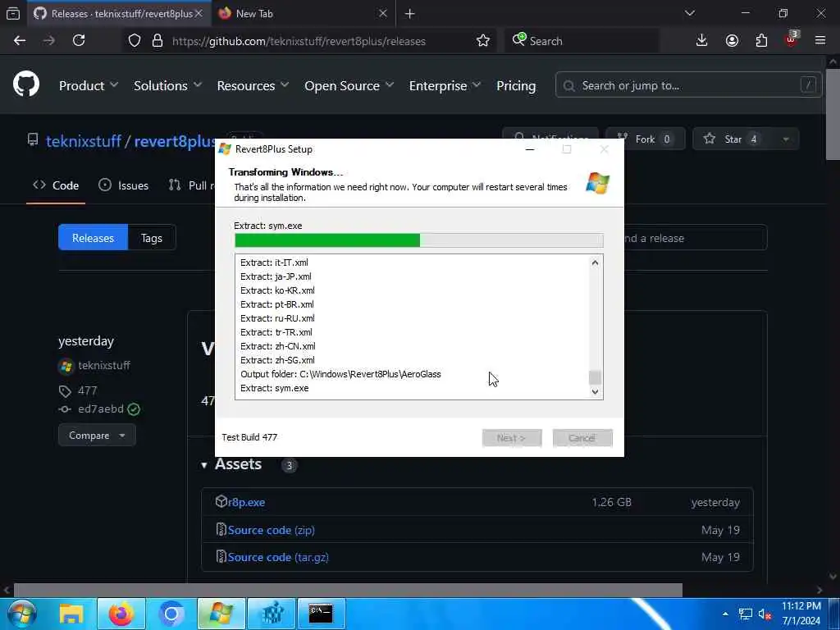Click the page horizontal scrollbar
The height and width of the screenshot is (630, 840).
348,591
